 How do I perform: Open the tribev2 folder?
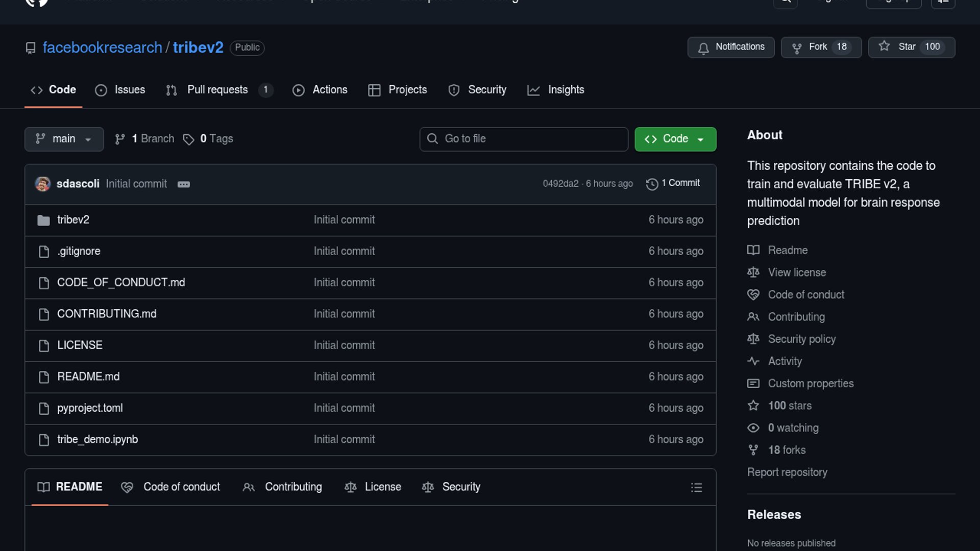point(73,220)
